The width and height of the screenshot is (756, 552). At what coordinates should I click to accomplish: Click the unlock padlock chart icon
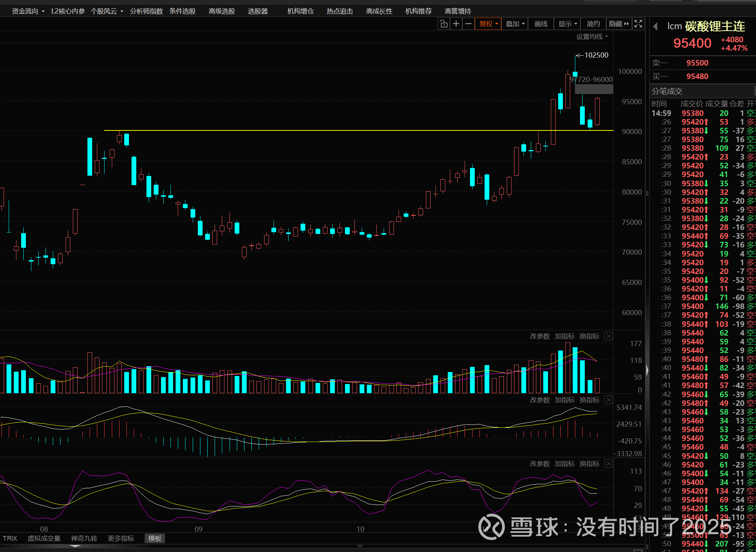tap(443, 24)
